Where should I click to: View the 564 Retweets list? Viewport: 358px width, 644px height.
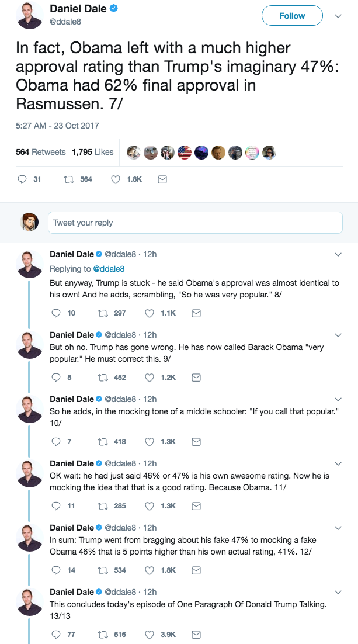pos(40,152)
